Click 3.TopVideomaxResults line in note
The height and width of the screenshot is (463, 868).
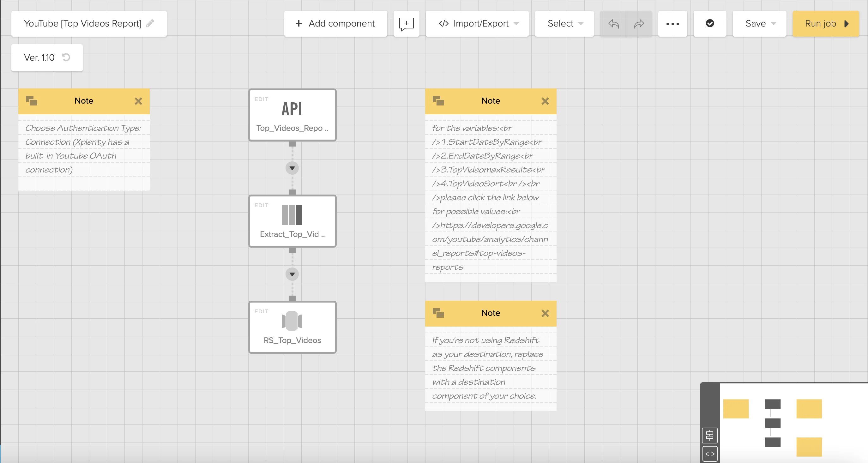click(488, 170)
